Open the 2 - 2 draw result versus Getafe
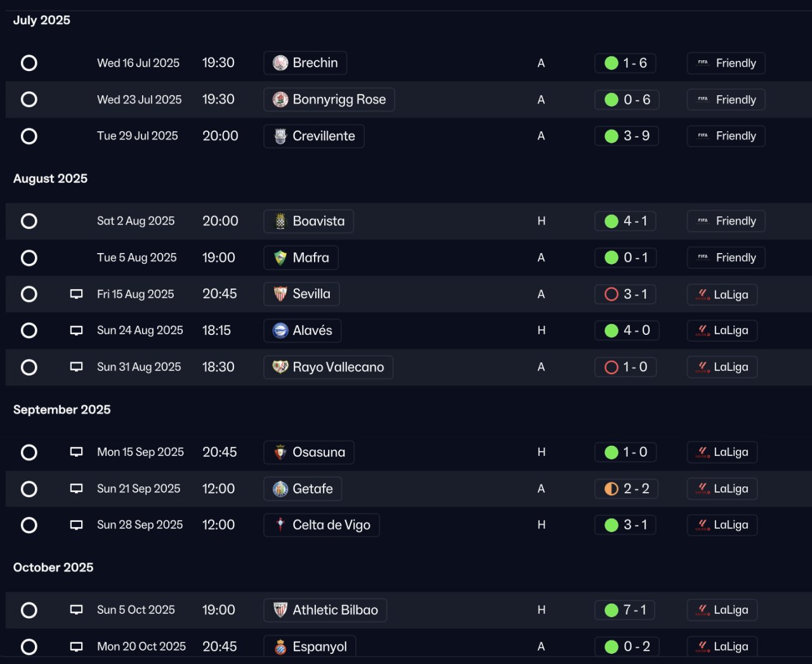812x664 pixels. (627, 489)
